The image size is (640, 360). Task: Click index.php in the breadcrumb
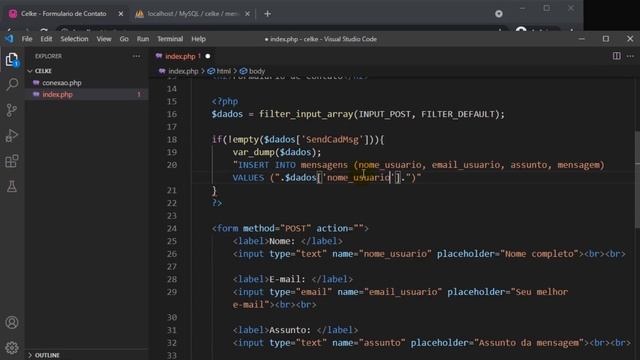tap(183, 71)
